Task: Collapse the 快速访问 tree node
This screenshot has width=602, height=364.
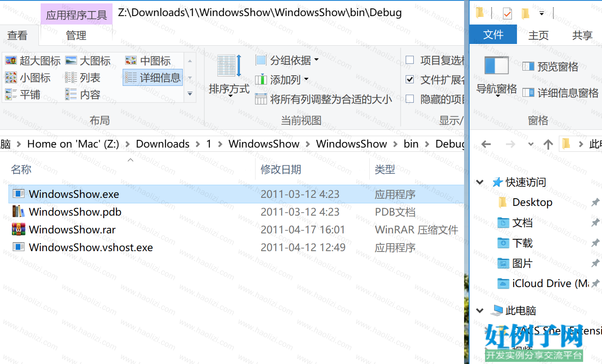Action: pos(480,182)
